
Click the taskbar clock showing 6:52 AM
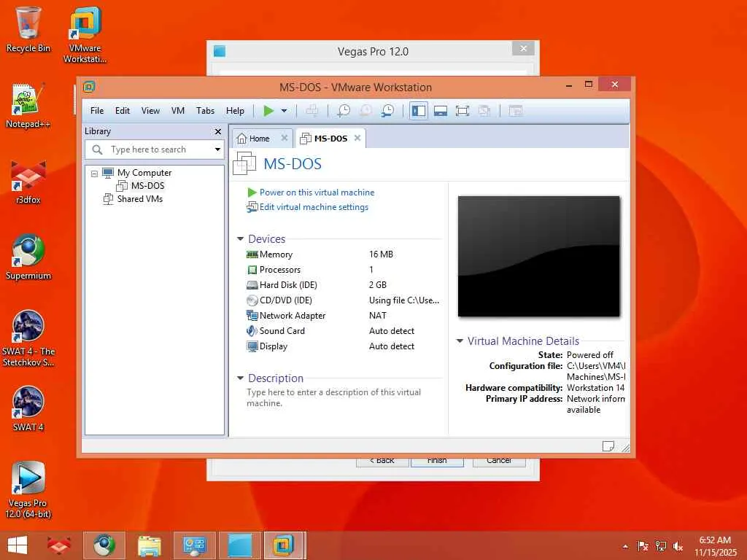pyautogui.click(x=715, y=546)
